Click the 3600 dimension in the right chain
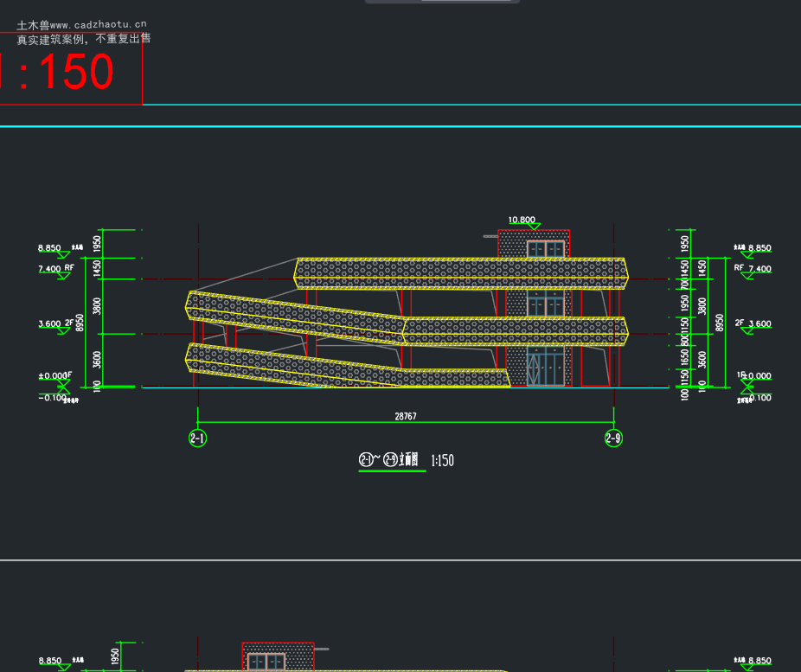This screenshot has height=672, width=801. tap(702, 360)
